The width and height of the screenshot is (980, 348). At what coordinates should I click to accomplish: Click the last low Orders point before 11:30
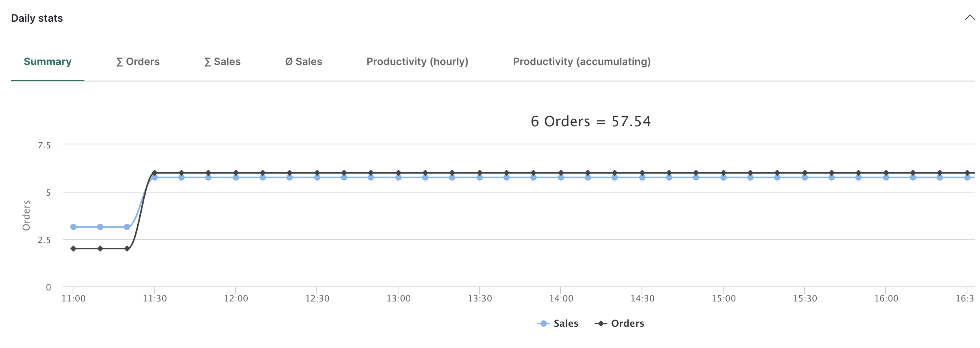coord(127,249)
